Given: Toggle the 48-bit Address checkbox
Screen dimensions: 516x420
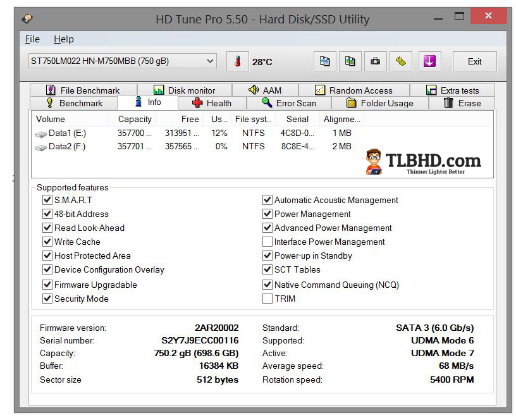Looking at the screenshot, I should point(47,214).
